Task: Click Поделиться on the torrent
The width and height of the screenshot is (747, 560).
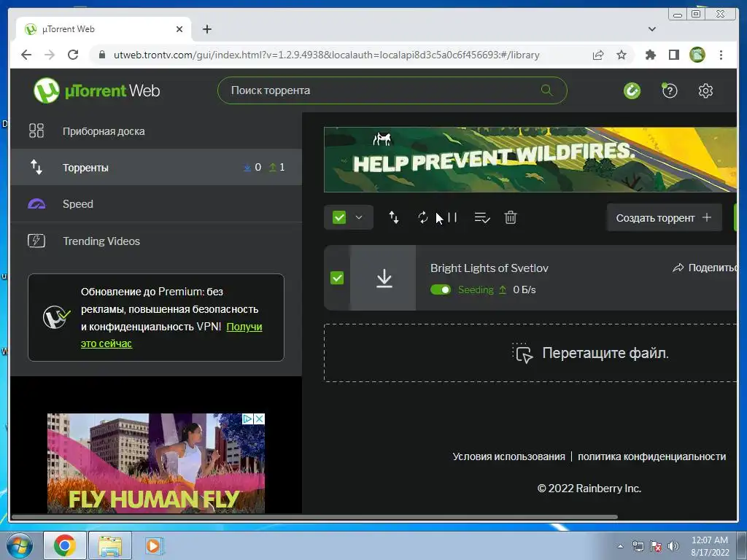Action: tap(704, 268)
